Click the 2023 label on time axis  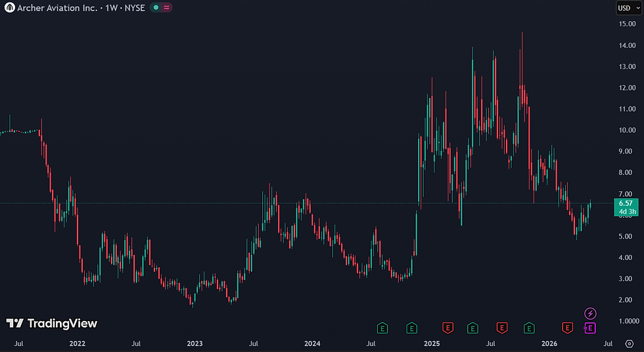195,343
